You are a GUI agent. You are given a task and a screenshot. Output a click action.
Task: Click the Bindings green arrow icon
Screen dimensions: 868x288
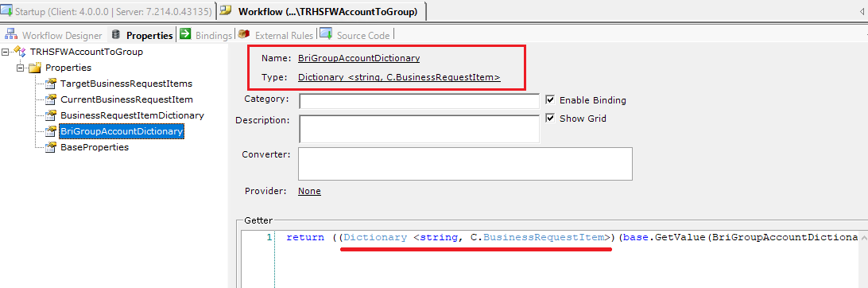pos(185,33)
